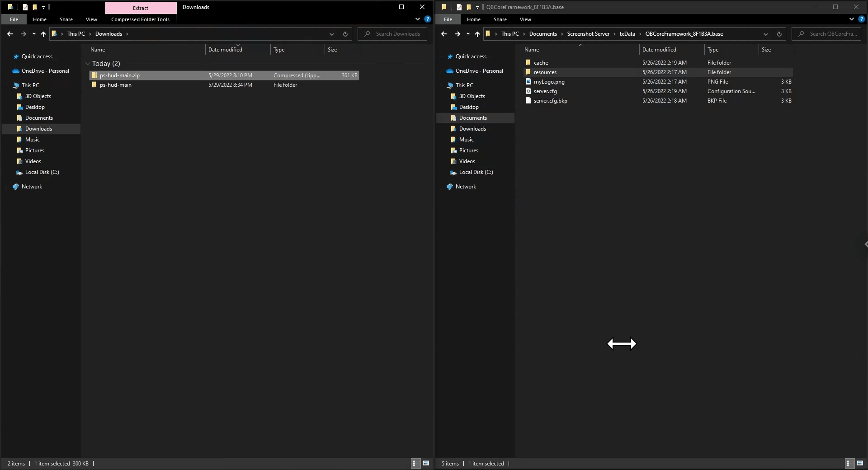Collapse the Today (2) group
Viewport: 868px width, 470px height.
pyautogui.click(x=88, y=64)
